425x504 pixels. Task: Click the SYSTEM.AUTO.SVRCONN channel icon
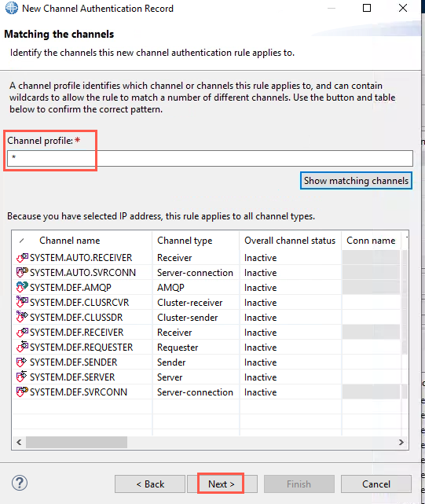pyautogui.click(x=22, y=273)
